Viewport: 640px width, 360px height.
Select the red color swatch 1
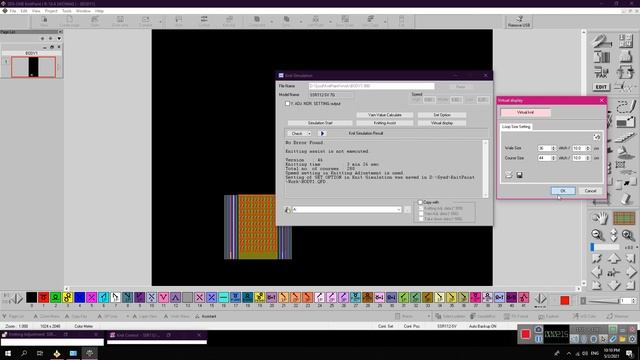43,298
